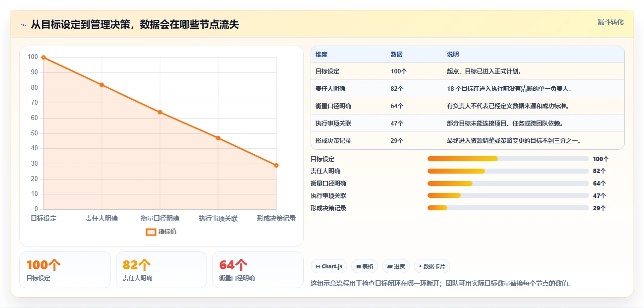Click the description starting 部分目标未能连接
This screenshot has width=644, height=308.
505,123
